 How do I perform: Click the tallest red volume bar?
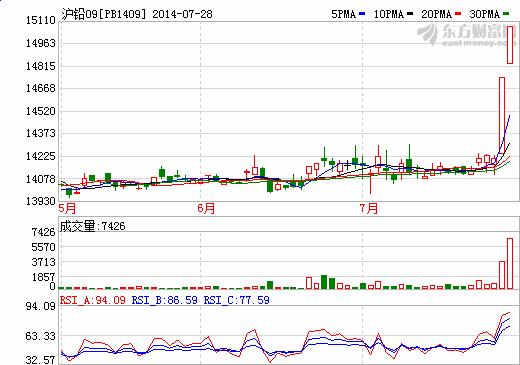[x=510, y=263]
